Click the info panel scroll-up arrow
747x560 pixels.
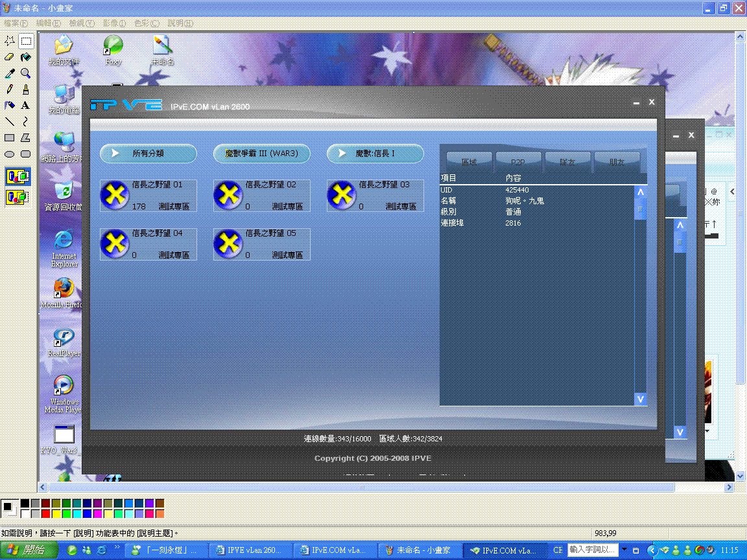coord(640,192)
